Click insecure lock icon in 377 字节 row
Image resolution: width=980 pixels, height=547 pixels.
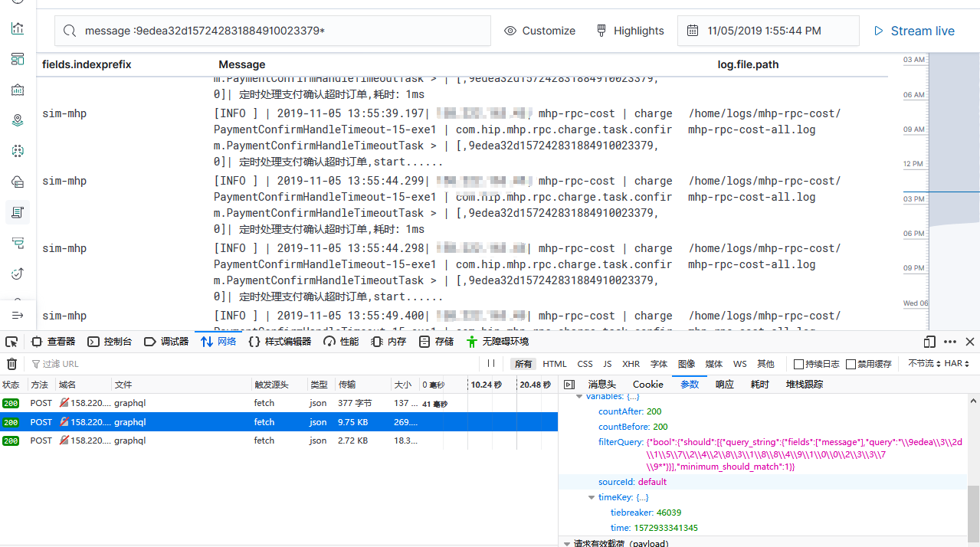click(x=64, y=403)
